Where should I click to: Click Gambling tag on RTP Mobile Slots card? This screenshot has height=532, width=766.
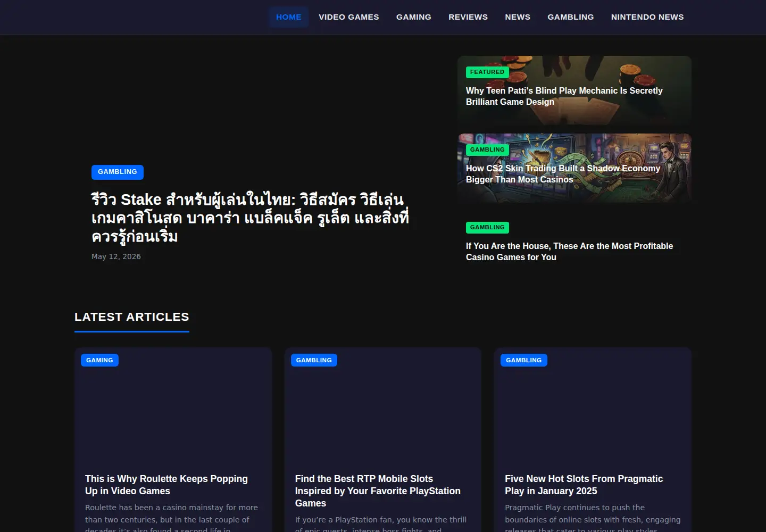click(x=314, y=360)
